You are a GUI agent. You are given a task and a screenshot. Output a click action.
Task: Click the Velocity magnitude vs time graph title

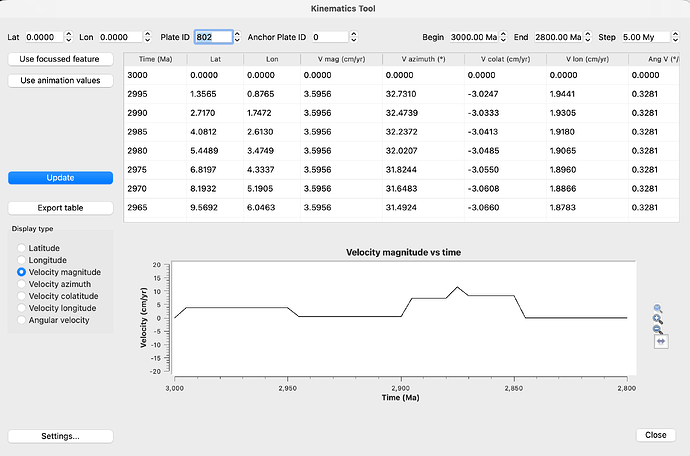pyautogui.click(x=404, y=253)
